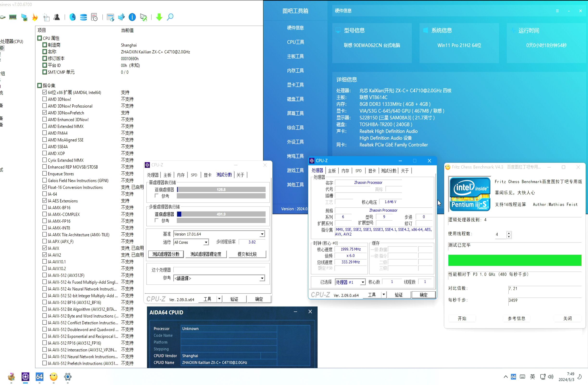Viewport: 588px width, 385px height.
Task: Open the blue pie chart disk tool
Action: [x=72, y=17]
